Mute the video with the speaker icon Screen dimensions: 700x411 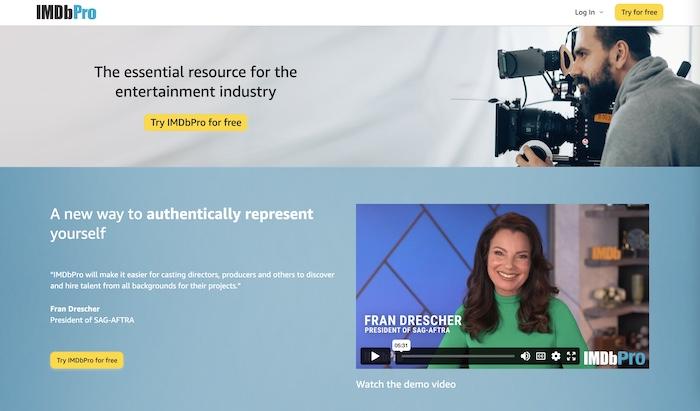click(x=525, y=356)
